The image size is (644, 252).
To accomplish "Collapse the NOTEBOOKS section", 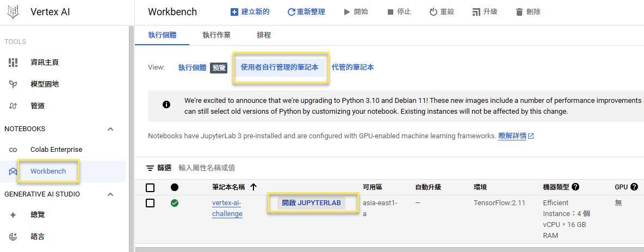I will (110, 129).
